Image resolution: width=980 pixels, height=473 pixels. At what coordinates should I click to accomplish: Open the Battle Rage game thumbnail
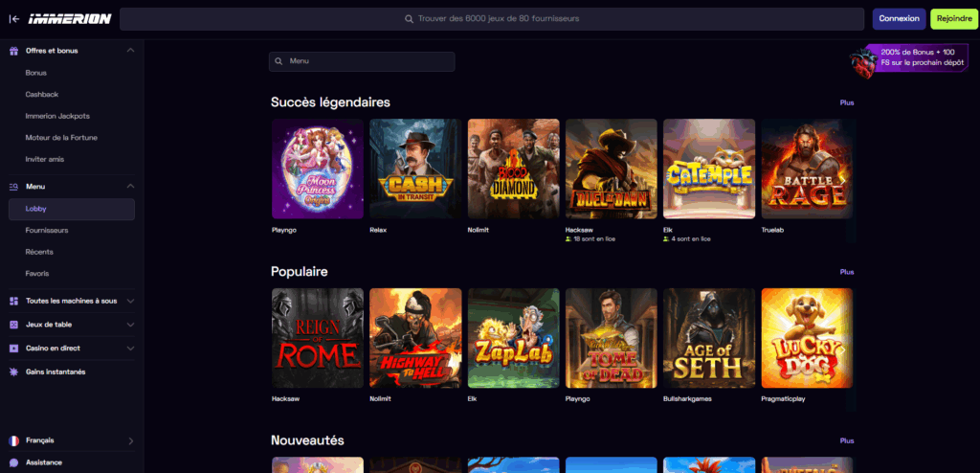807,169
